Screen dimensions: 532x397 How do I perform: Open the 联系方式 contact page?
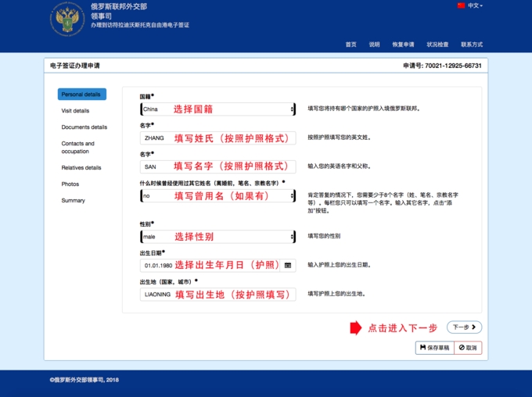[472, 45]
